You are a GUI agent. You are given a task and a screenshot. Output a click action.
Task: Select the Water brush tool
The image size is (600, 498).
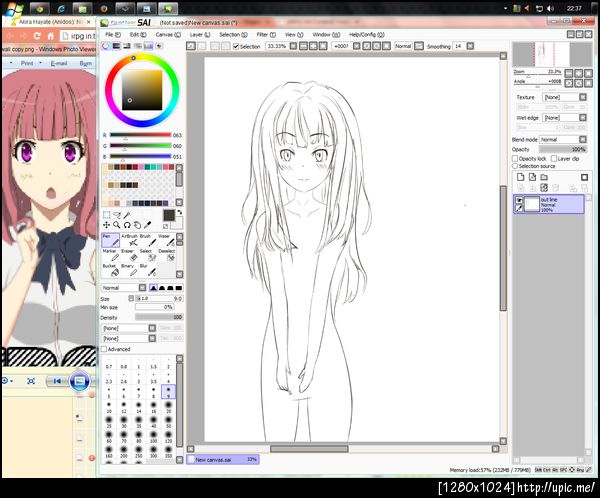(166, 240)
